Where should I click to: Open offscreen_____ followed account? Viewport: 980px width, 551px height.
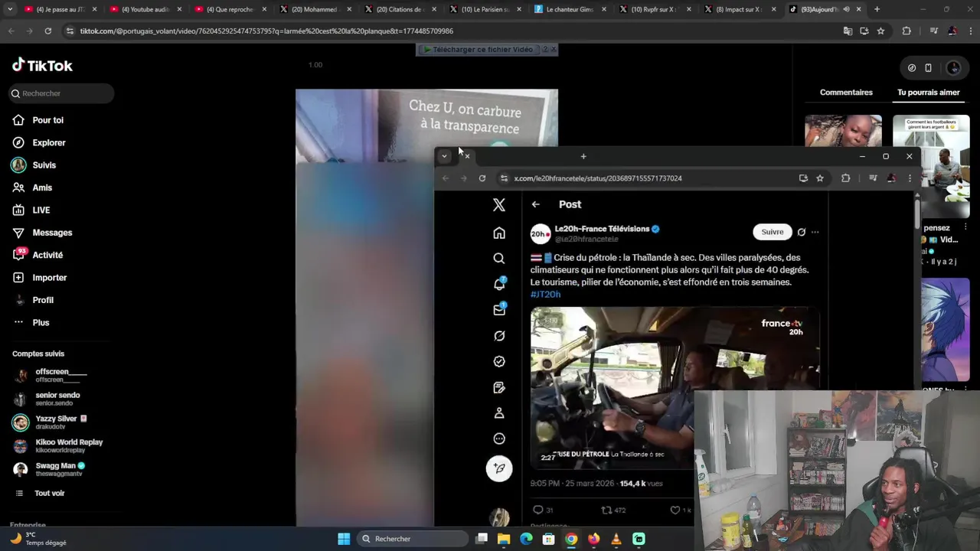click(x=61, y=375)
